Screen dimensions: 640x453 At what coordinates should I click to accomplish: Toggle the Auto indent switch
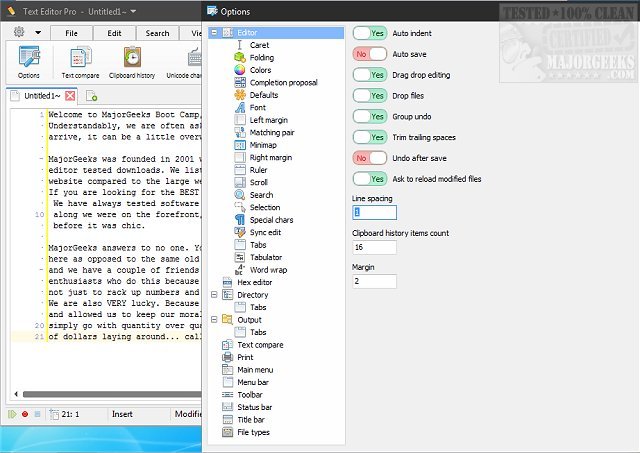coord(370,33)
